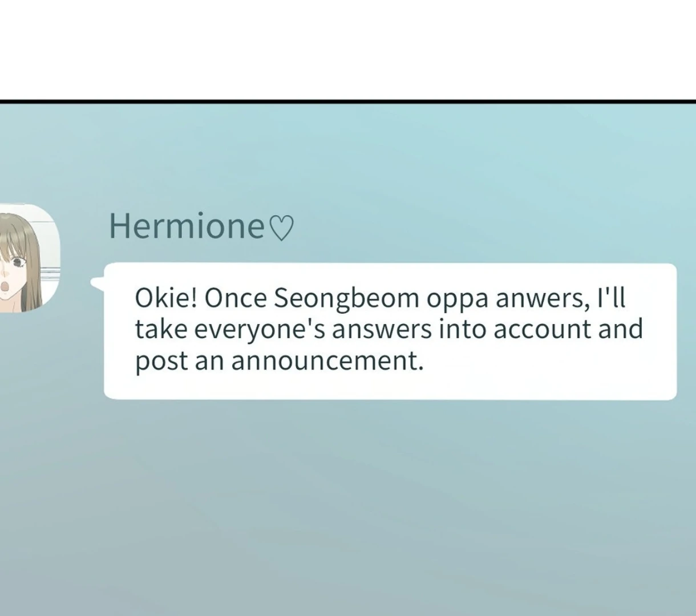
Task: Click Hermione's profile avatar
Action: click(29, 258)
